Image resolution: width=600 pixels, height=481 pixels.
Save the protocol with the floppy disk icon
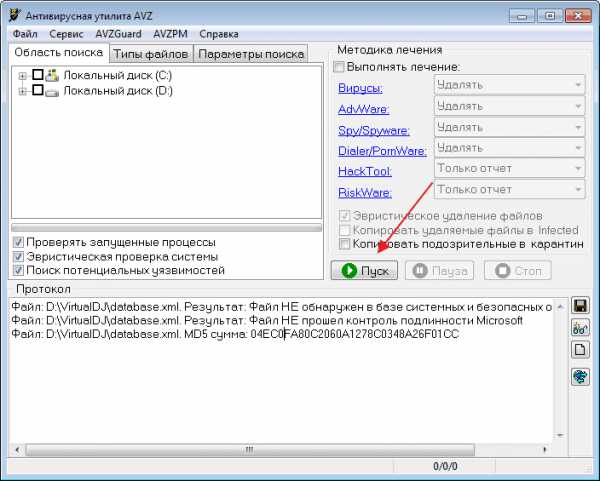579,305
